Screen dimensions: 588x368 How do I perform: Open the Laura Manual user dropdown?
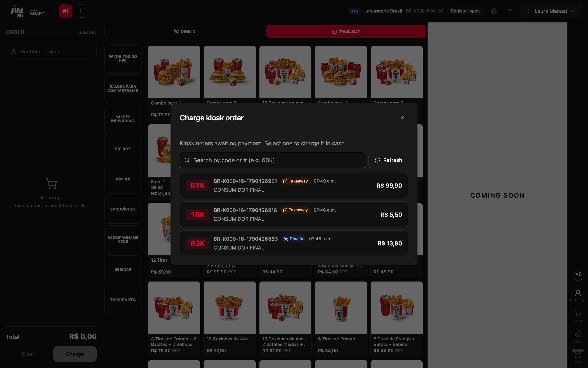pos(551,11)
